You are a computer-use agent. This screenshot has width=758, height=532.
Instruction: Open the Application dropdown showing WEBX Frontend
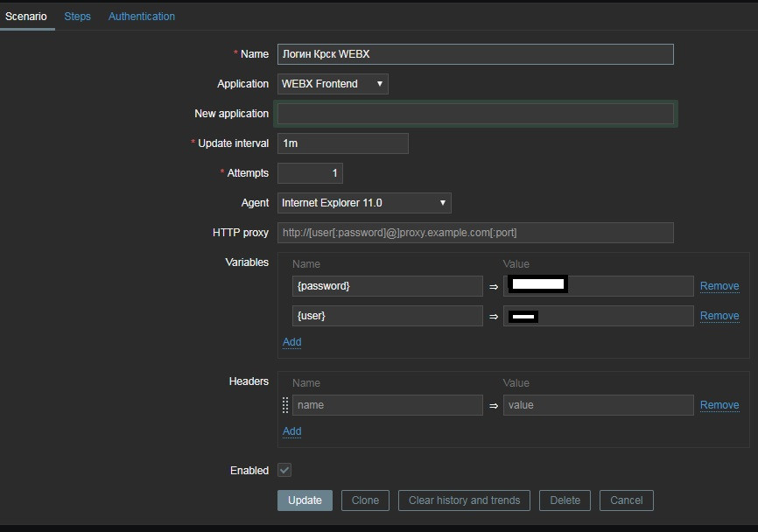(333, 84)
